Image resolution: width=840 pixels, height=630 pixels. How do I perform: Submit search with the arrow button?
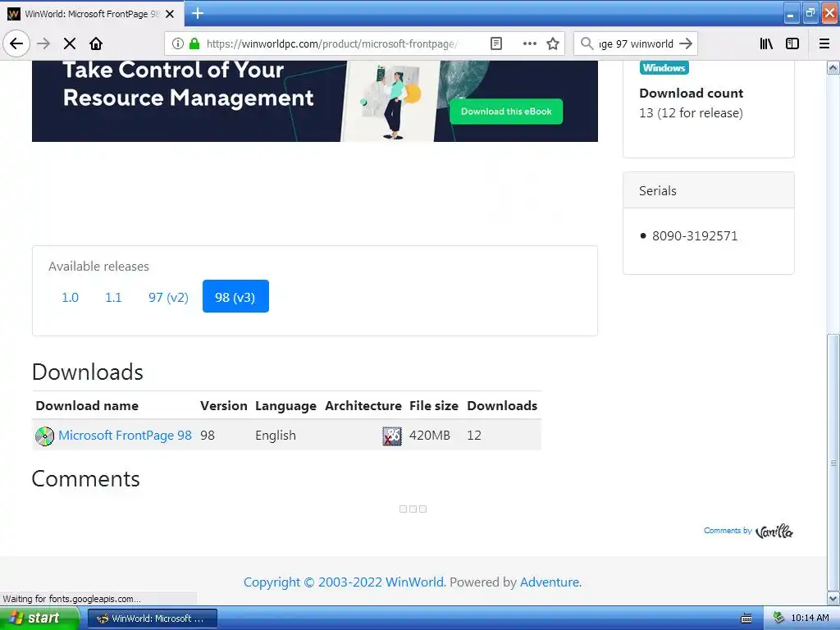tap(686, 43)
